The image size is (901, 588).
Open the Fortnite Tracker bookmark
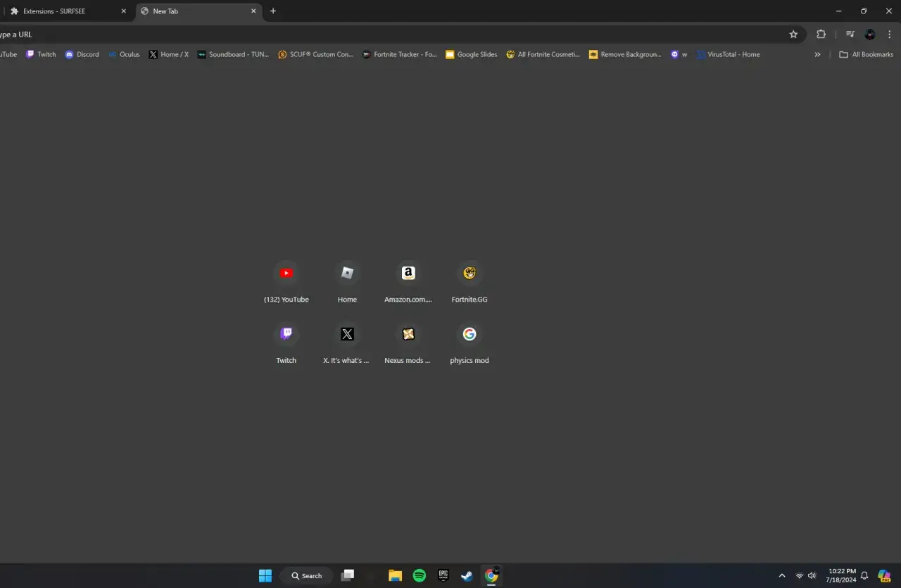pos(400,54)
